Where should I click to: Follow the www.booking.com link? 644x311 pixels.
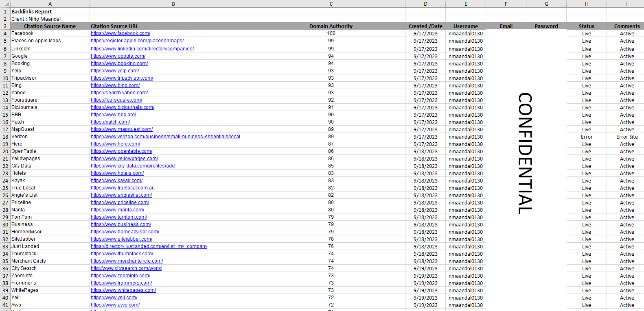click(x=119, y=63)
